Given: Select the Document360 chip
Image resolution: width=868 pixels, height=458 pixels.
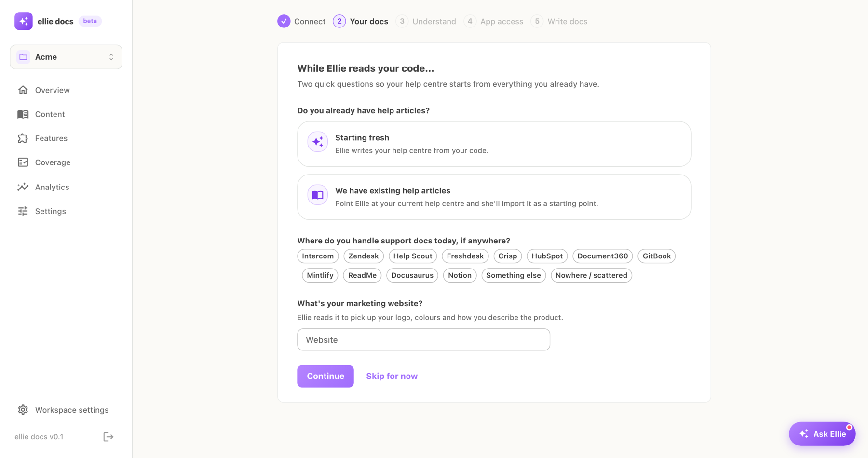Looking at the screenshot, I should (x=603, y=256).
